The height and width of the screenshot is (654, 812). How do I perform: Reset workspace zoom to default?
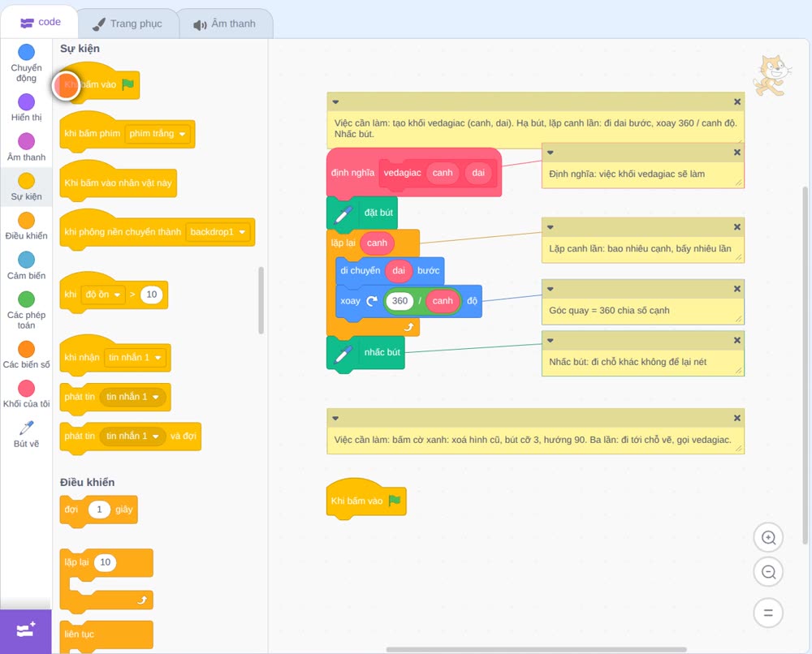(768, 613)
